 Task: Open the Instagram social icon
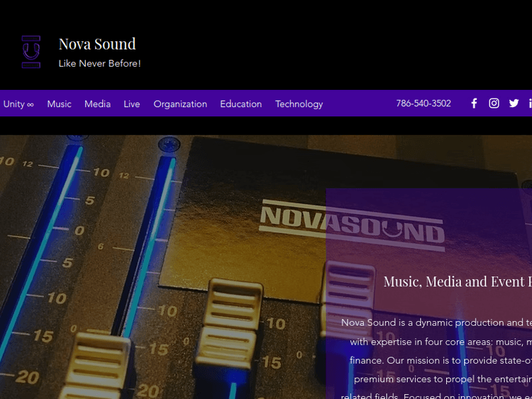point(494,103)
